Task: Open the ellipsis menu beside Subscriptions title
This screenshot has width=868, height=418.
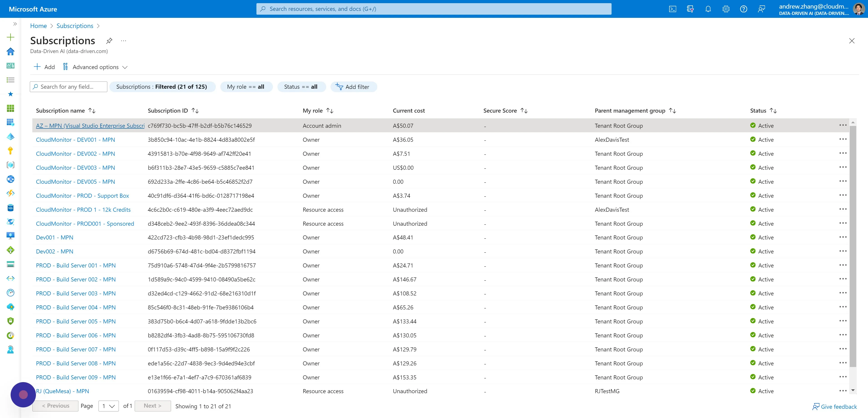Action: click(x=124, y=41)
